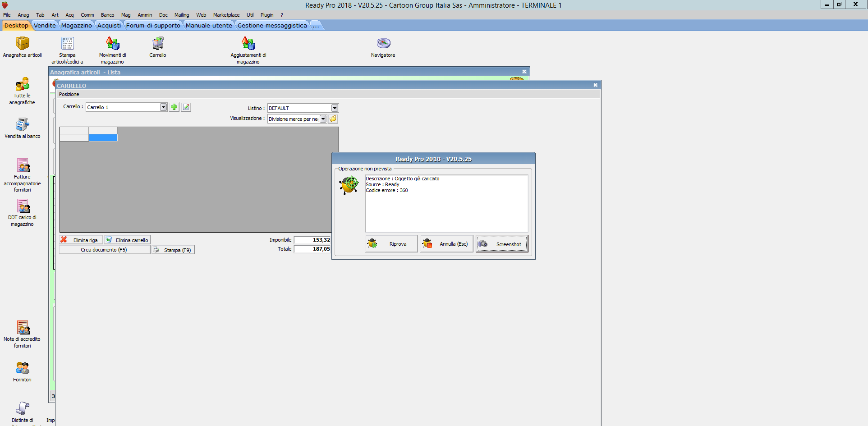Viewport: 868px width, 426px height.
Task: Open the Banco menu
Action: click(107, 15)
